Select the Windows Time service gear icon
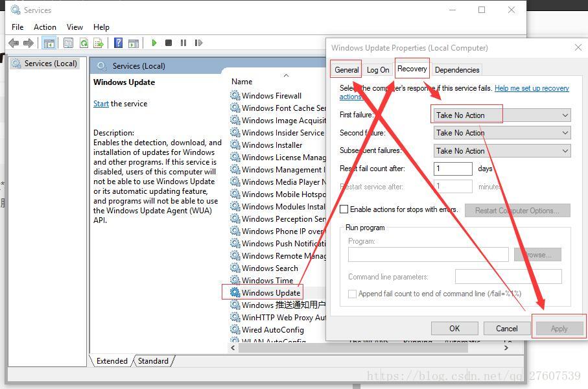This screenshot has width=588, height=389. pos(235,280)
